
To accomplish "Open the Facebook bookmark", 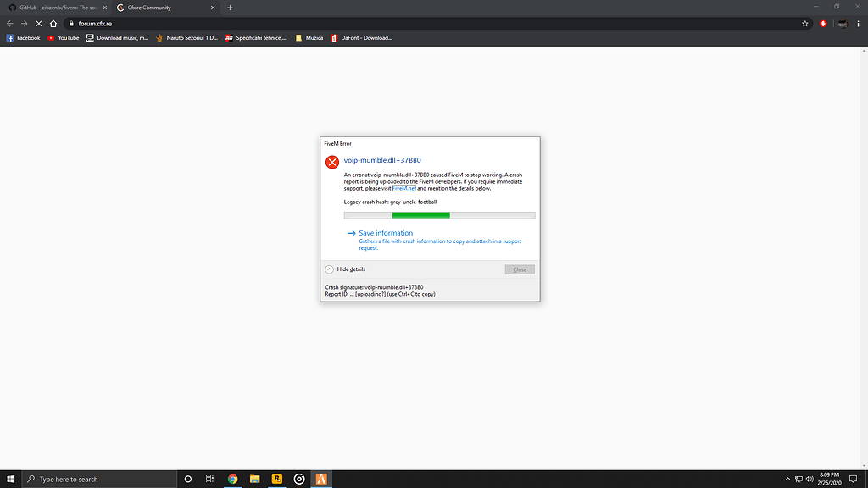I will (24, 38).
